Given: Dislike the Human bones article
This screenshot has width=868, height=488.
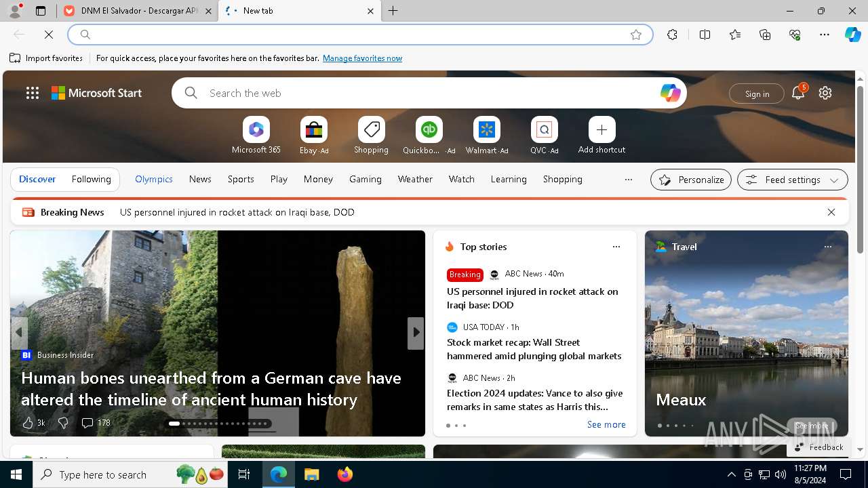Looking at the screenshot, I should tap(63, 423).
